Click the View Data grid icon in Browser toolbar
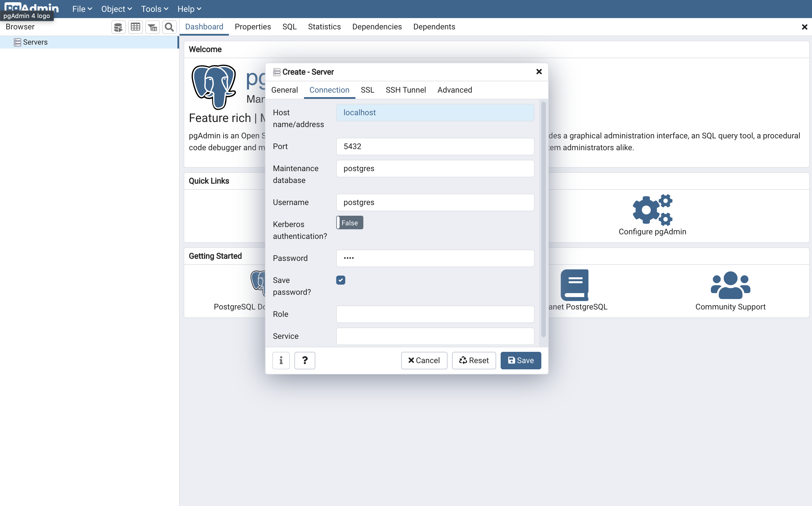 coord(136,27)
